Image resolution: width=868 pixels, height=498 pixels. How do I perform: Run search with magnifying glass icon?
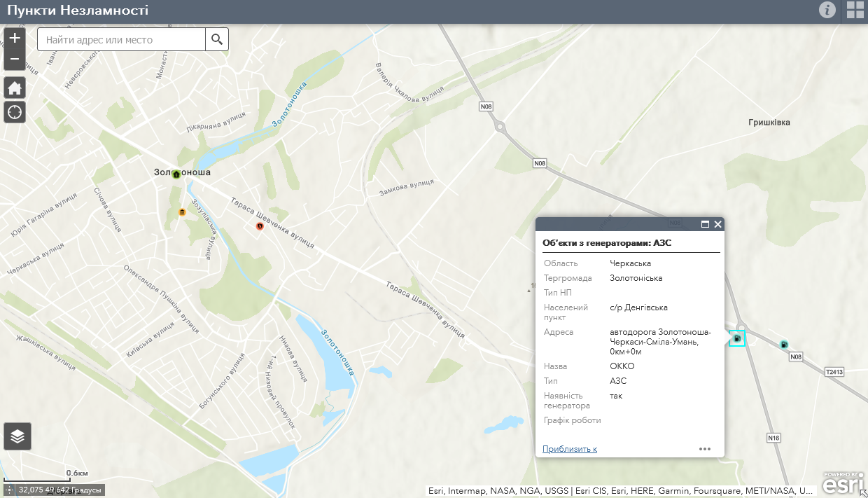pyautogui.click(x=217, y=39)
